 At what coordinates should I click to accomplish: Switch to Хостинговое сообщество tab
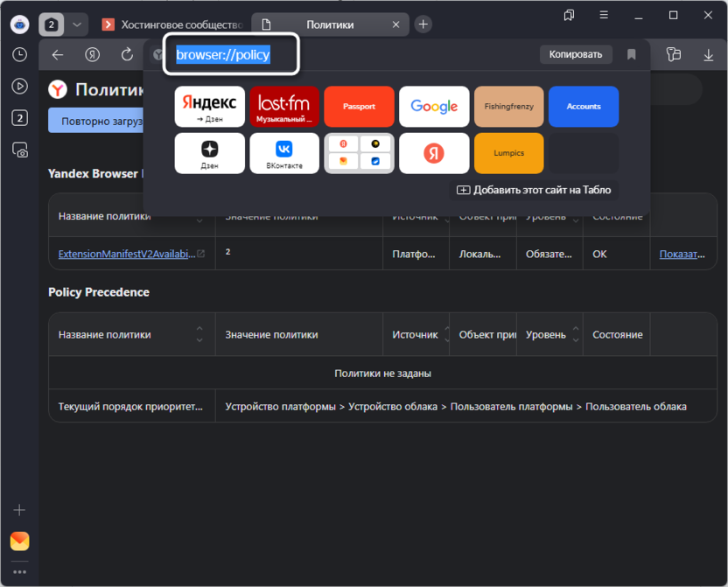(x=172, y=24)
